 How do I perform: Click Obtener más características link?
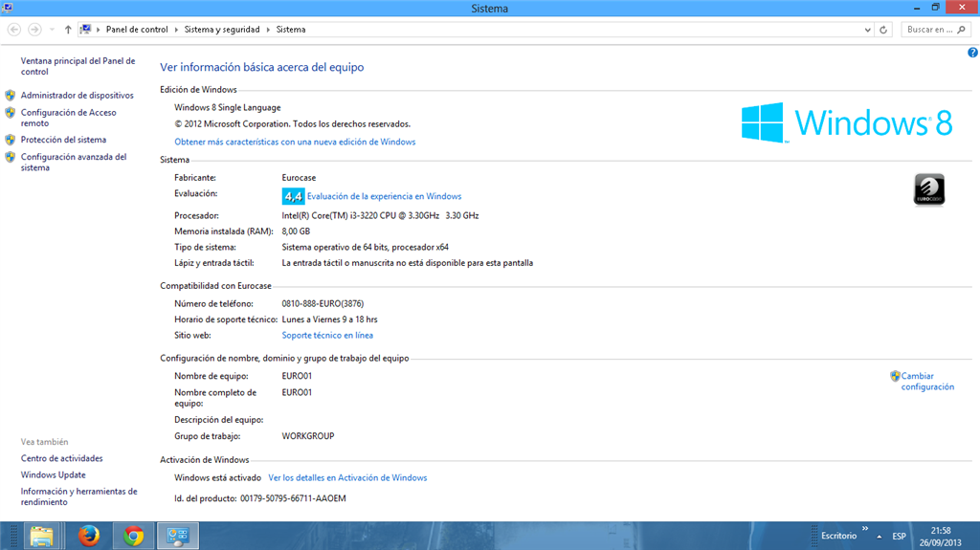(295, 142)
